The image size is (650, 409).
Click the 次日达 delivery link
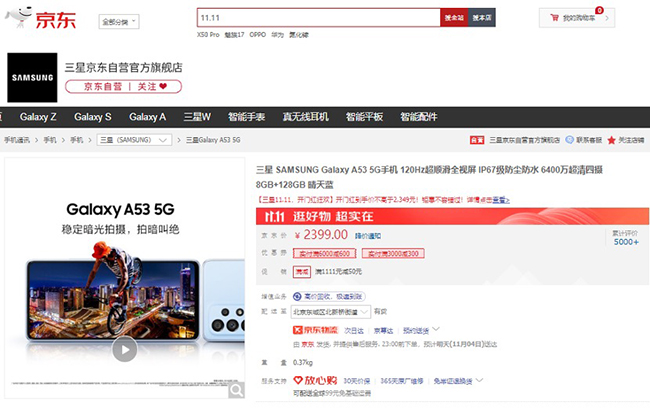pyautogui.click(x=354, y=330)
